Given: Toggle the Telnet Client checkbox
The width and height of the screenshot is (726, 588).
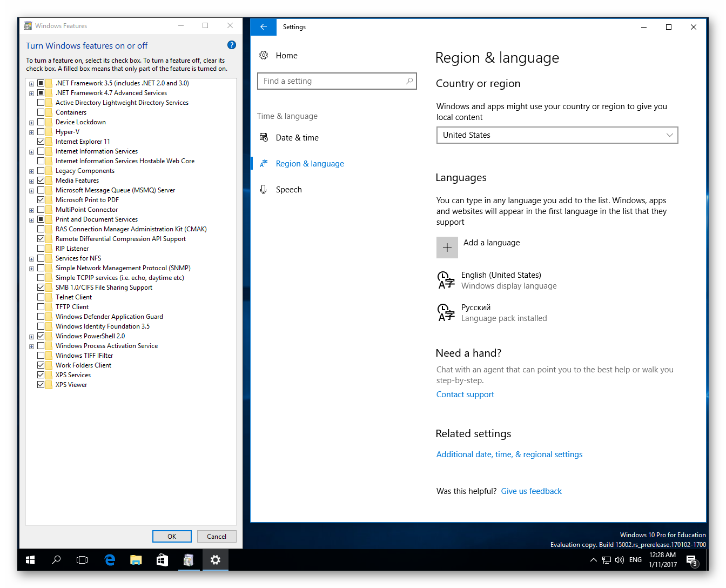Looking at the screenshot, I should click(x=41, y=297).
